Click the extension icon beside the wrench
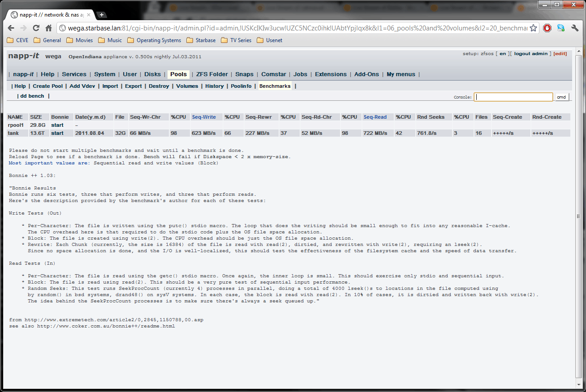The width and height of the screenshot is (586, 392). pyautogui.click(x=561, y=28)
